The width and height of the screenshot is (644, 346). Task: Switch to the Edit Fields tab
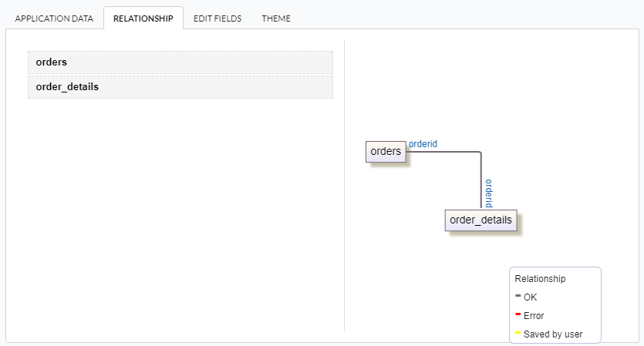coord(217,18)
